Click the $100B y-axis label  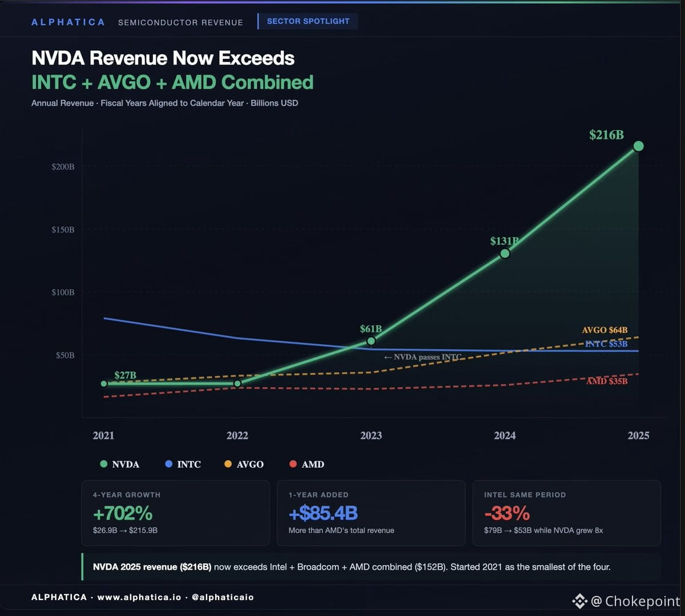63,292
